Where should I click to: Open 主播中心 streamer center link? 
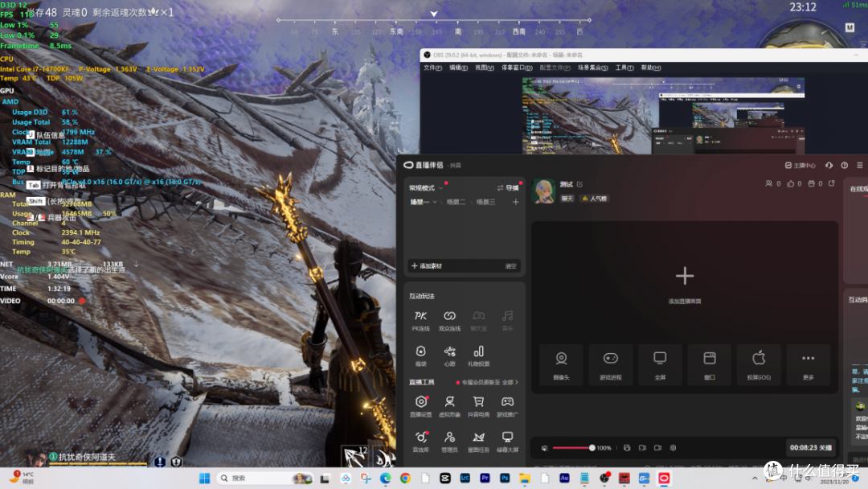click(x=800, y=165)
